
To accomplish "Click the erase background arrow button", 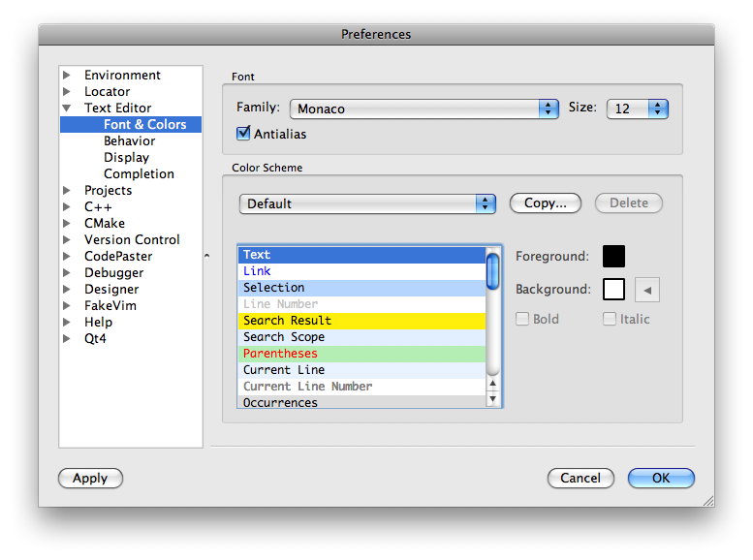I will coord(647,290).
